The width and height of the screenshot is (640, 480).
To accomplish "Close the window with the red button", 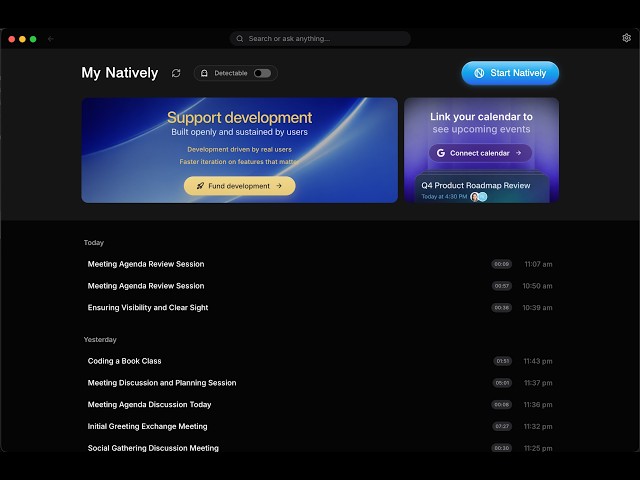I will click(12, 39).
